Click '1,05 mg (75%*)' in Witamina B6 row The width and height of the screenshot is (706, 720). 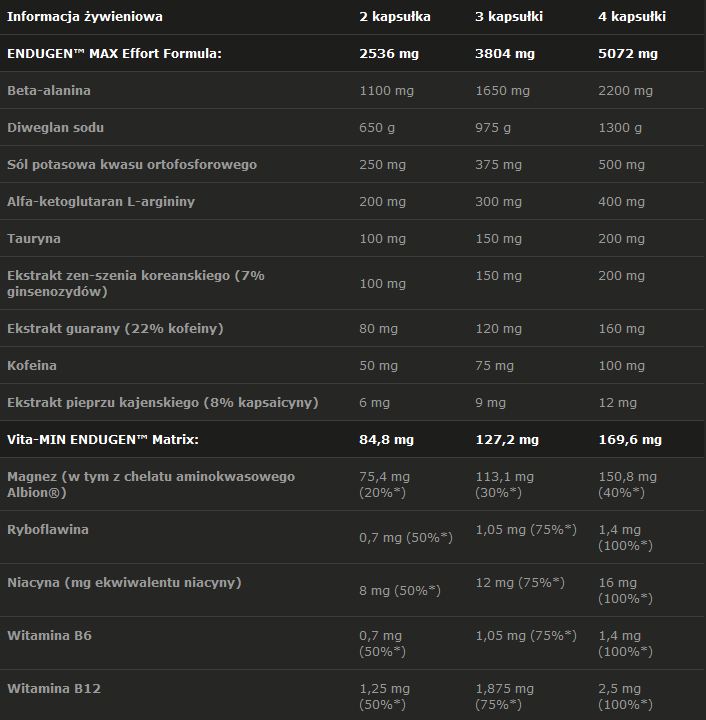point(526,636)
